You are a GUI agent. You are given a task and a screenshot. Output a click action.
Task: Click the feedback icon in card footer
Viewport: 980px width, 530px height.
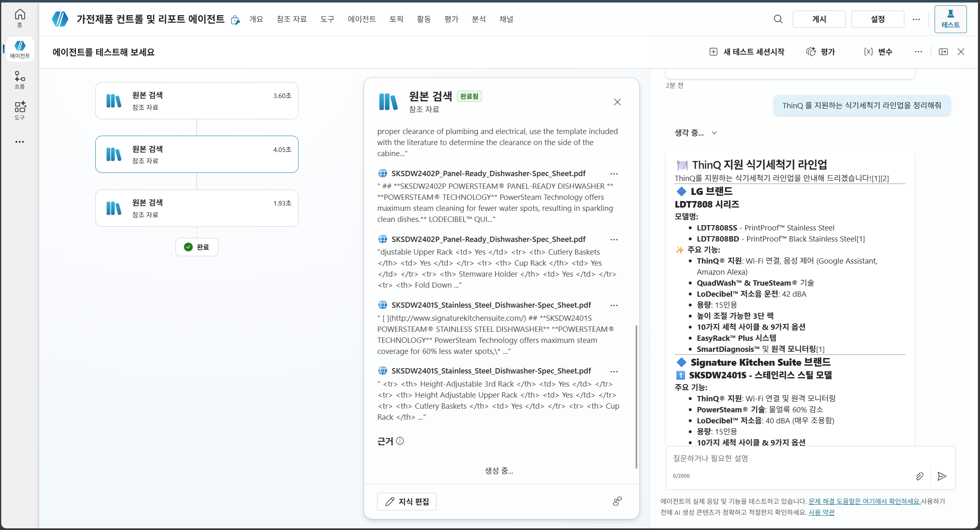tap(617, 501)
